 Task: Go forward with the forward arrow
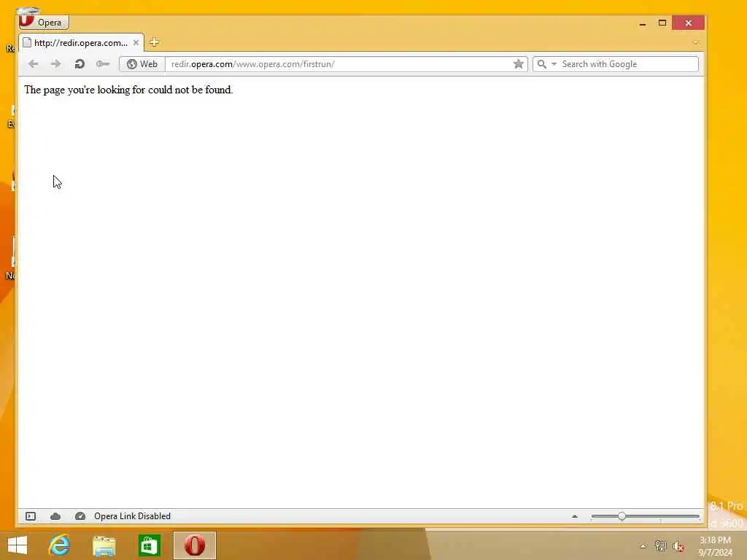coord(55,64)
